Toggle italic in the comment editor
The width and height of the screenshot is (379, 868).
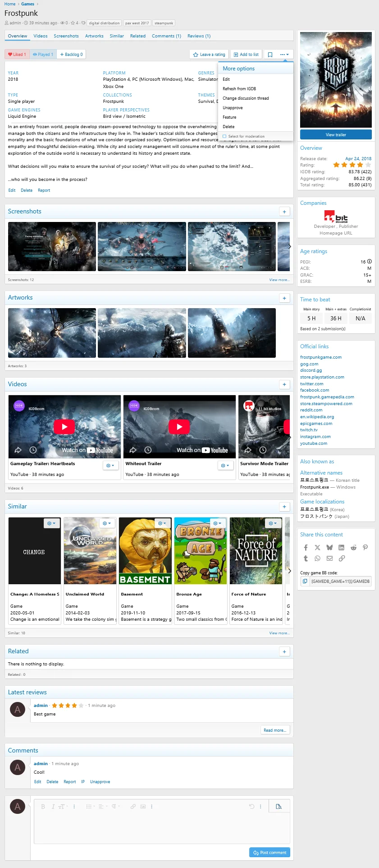(x=53, y=806)
